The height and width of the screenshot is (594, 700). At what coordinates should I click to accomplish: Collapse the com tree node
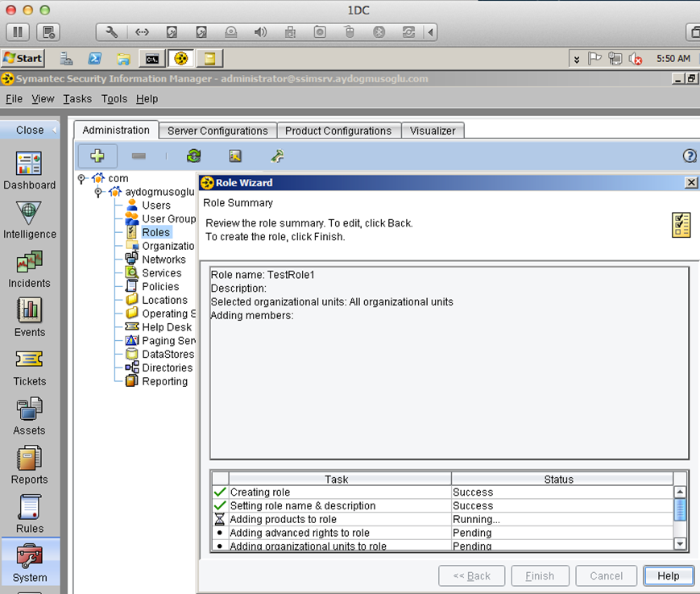tap(81, 179)
